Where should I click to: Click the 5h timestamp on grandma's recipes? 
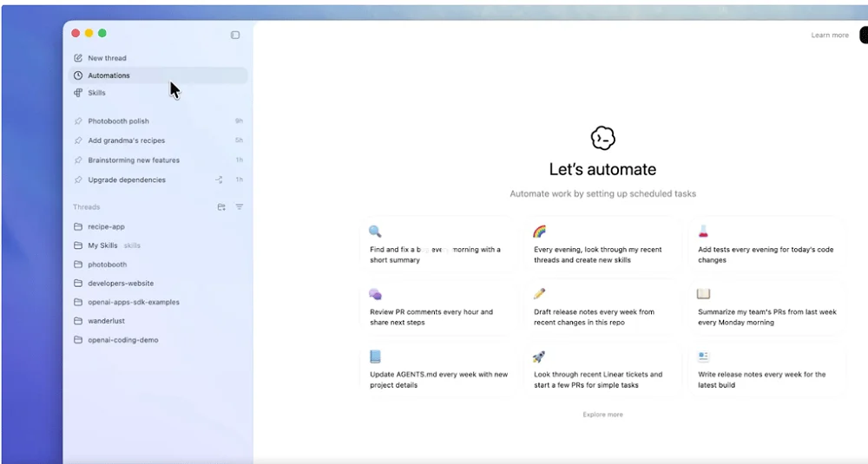coord(239,140)
